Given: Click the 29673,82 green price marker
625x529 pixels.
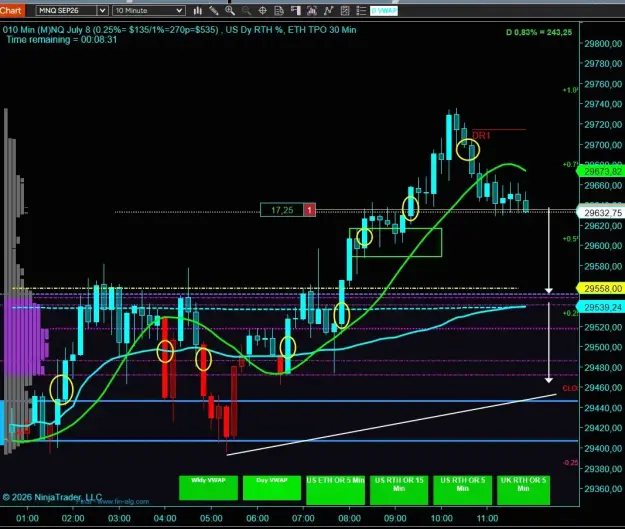Looking at the screenshot, I should pyautogui.click(x=601, y=171).
